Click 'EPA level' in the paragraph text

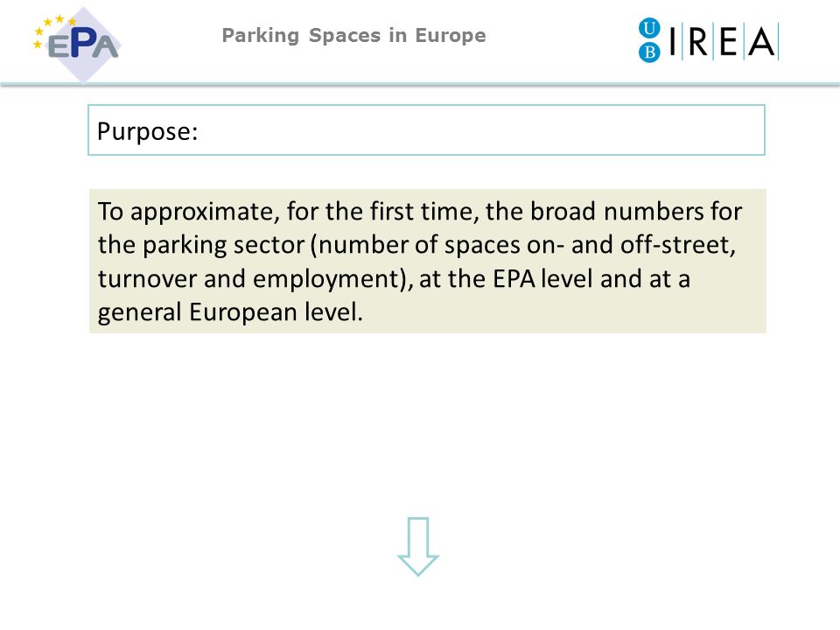542,279
